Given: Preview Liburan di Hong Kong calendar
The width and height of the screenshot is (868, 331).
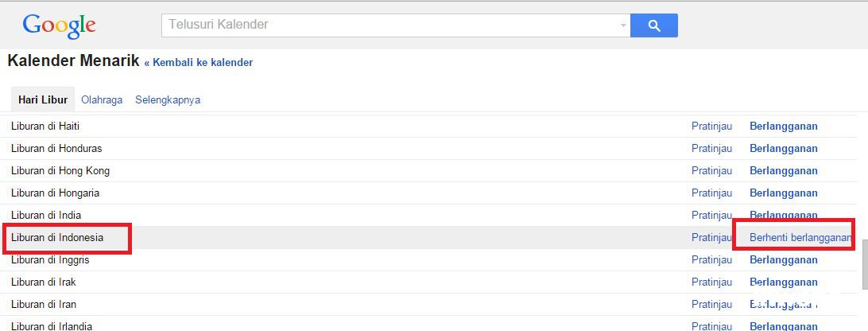Looking at the screenshot, I should click(x=711, y=170).
